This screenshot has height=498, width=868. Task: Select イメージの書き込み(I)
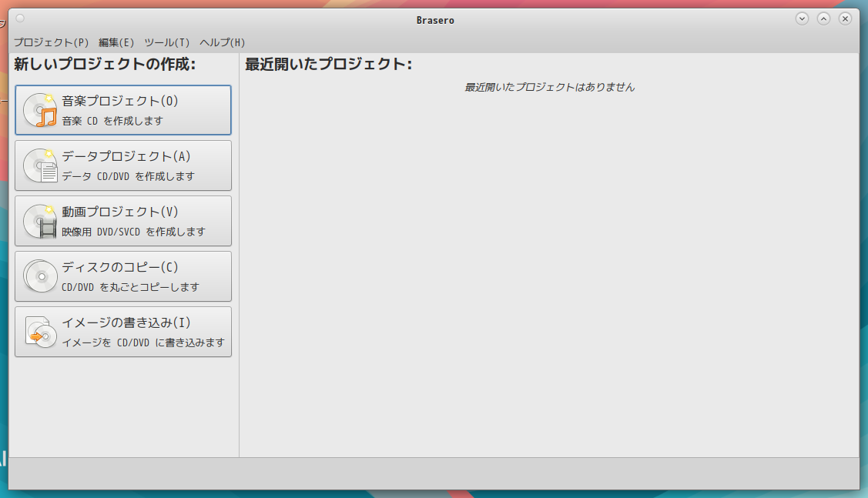(123, 332)
